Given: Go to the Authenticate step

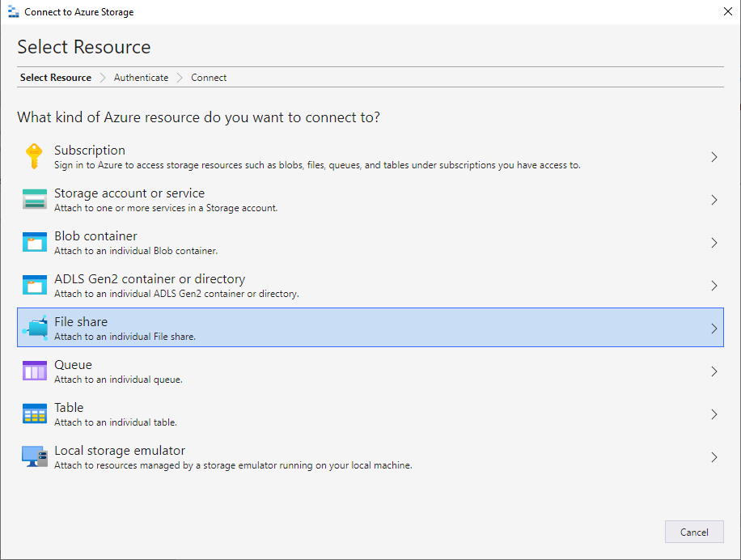Looking at the screenshot, I should tap(141, 78).
